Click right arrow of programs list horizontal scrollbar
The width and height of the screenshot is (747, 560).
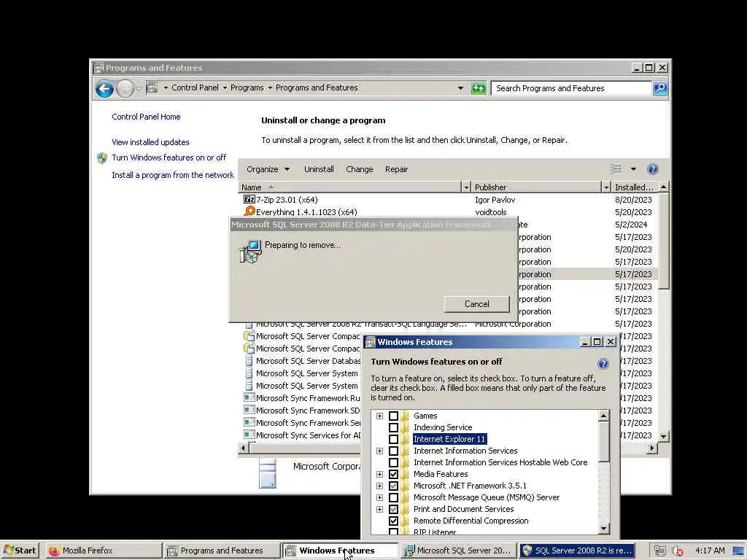pyautogui.click(x=651, y=448)
